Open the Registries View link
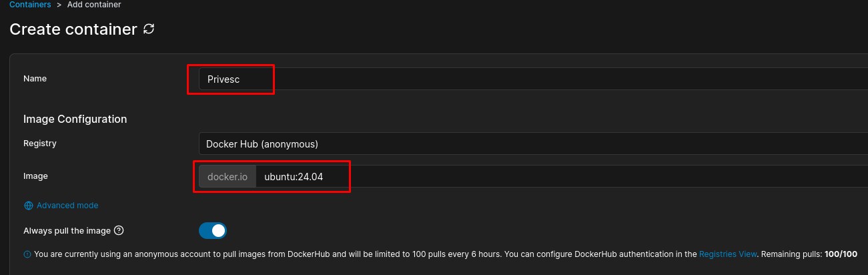The image size is (868, 275). (728, 254)
